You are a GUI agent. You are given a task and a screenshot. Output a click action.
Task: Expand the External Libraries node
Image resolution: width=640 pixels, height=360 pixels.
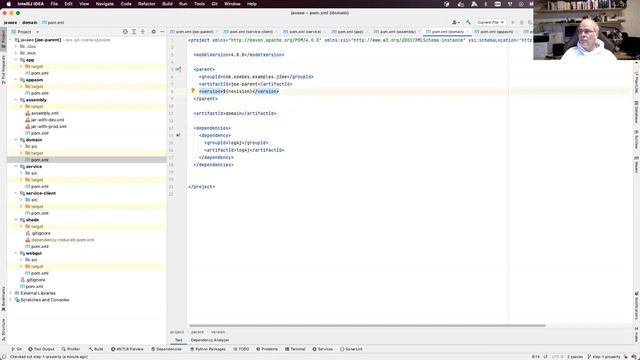click(11, 293)
